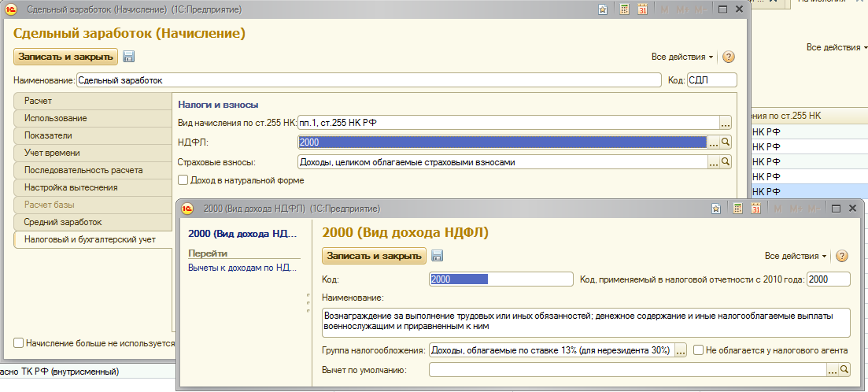Toggle Начисление больше не используется checkbox
This screenshot has width=868, height=392.
(18, 343)
